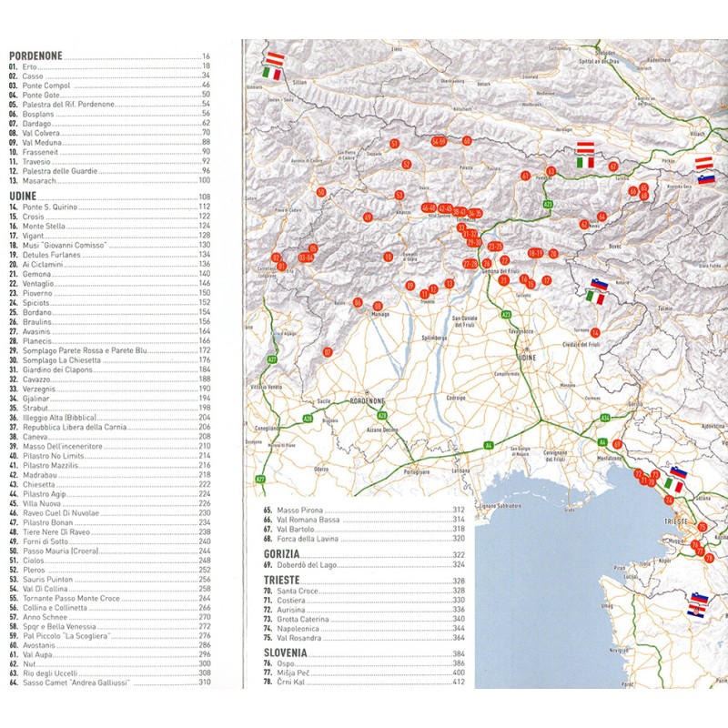Image resolution: width=728 pixels, height=728 pixels.
Task: Select map marker 14 near Cividale
Action: coord(595,333)
